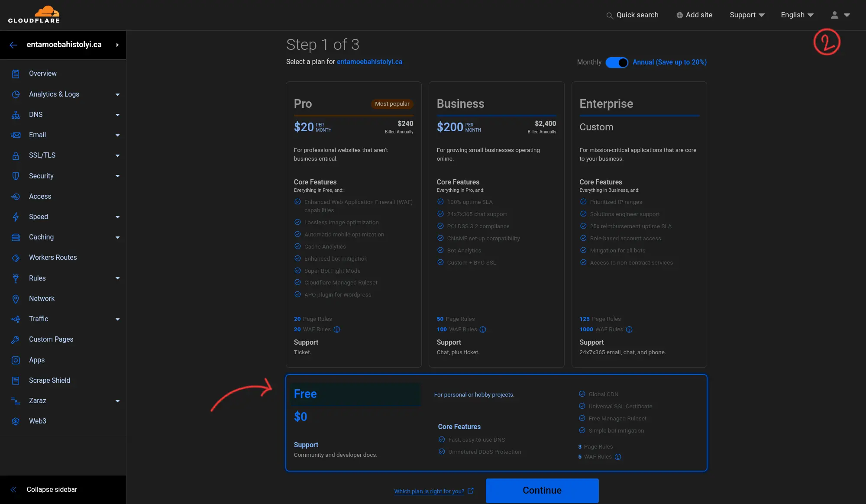Expand the Caching submenu arrow
The width and height of the screenshot is (866, 504).
117,237
